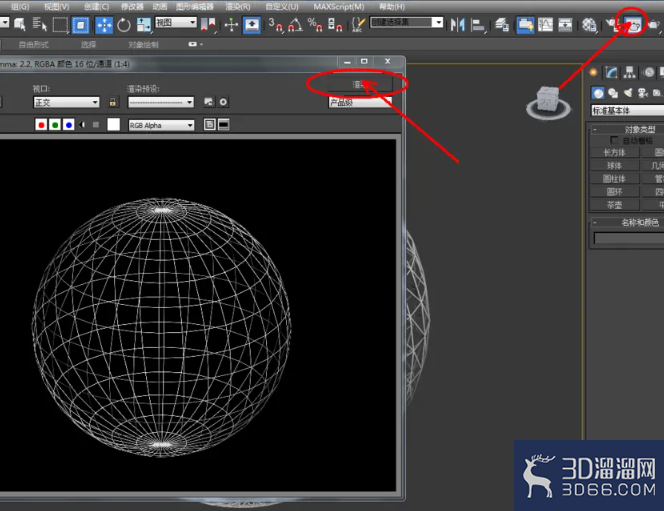
Task: Open the named selection sets dropdown
Action: (x=406, y=22)
